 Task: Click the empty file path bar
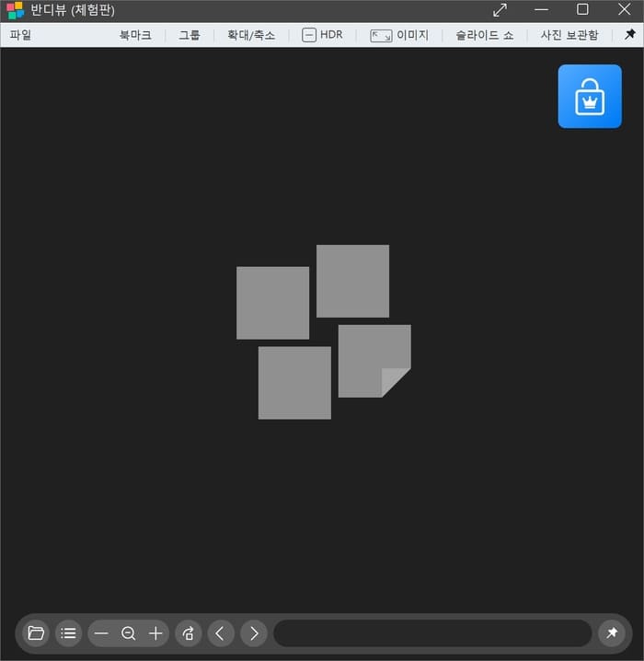click(432, 633)
